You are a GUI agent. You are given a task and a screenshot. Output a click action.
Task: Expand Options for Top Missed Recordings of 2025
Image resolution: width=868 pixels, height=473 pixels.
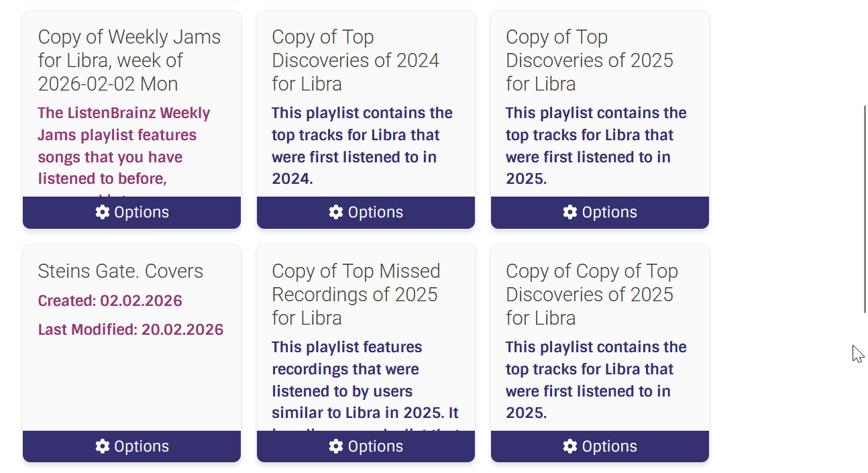(375, 446)
